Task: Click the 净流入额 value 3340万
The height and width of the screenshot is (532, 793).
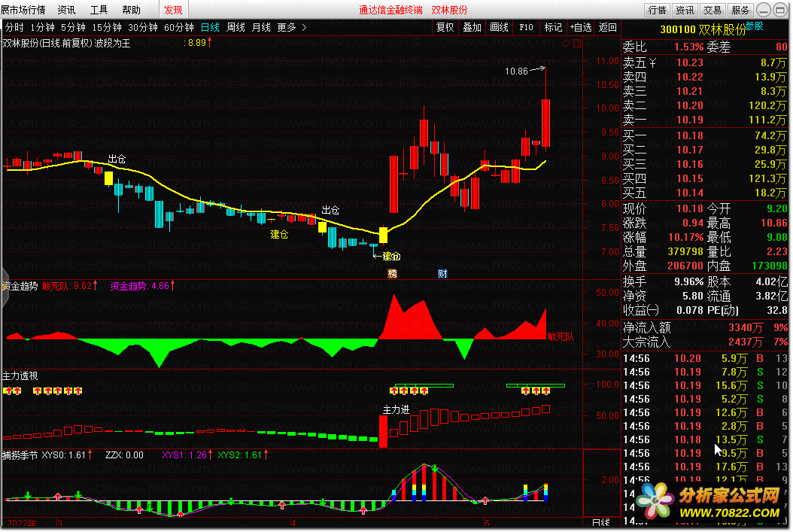Action: (746, 327)
